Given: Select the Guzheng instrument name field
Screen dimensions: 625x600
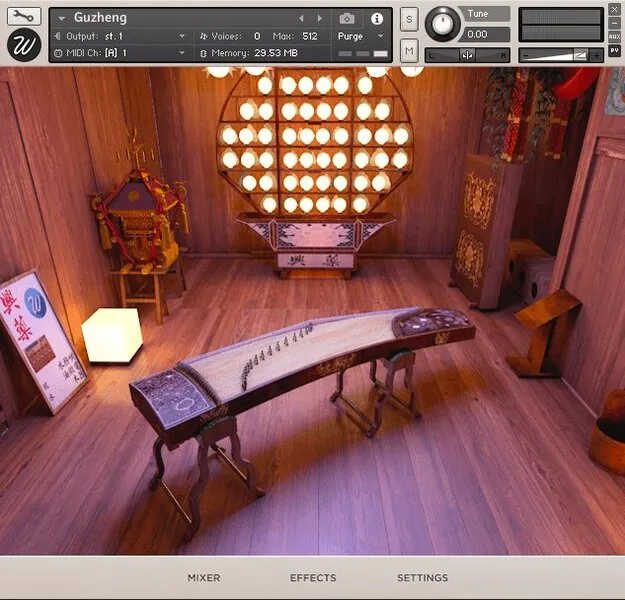Looking at the screenshot, I should point(100,18).
